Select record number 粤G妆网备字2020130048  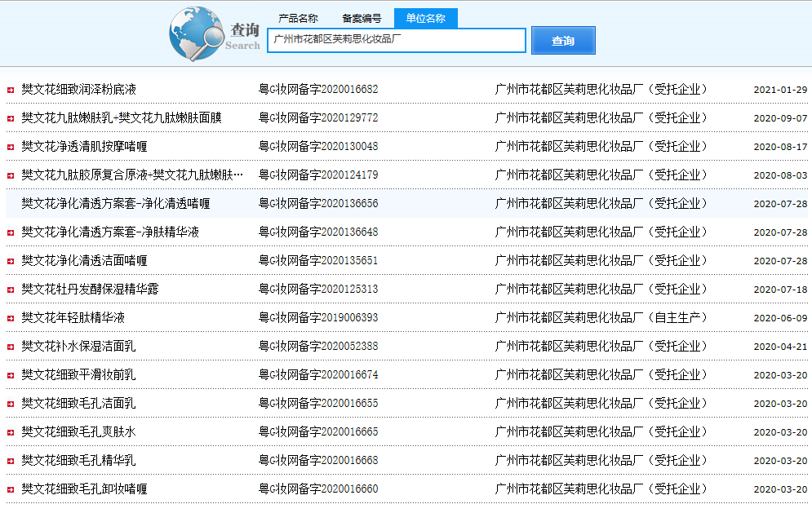[x=318, y=147]
